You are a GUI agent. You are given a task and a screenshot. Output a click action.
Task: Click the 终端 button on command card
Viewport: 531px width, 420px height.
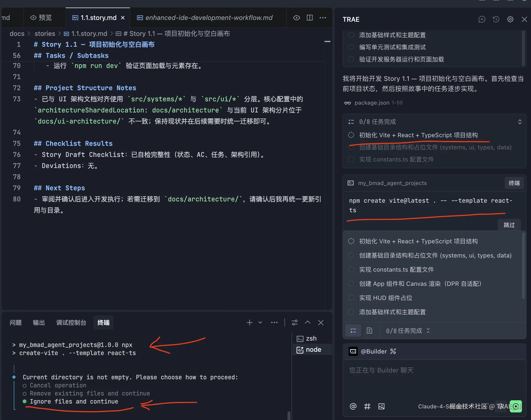point(514,183)
